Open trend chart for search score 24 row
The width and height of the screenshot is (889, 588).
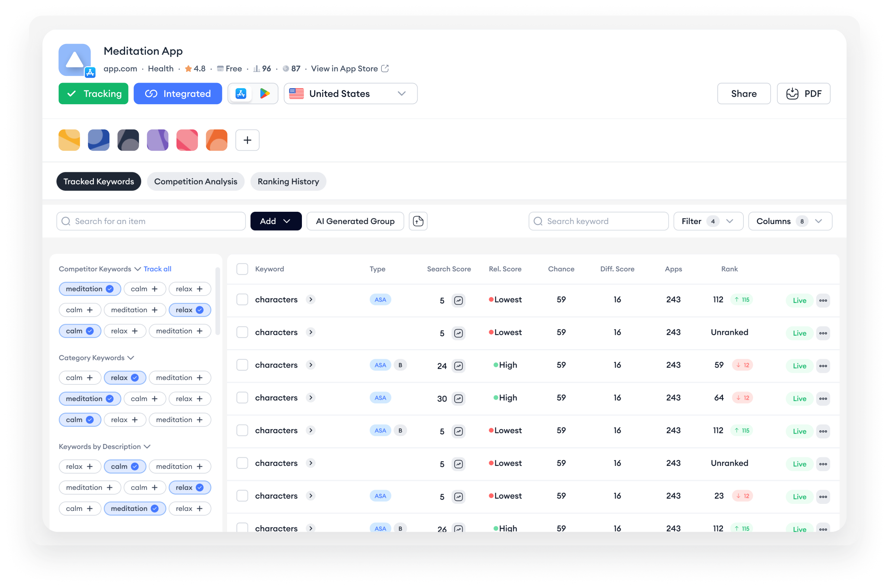[x=458, y=366]
